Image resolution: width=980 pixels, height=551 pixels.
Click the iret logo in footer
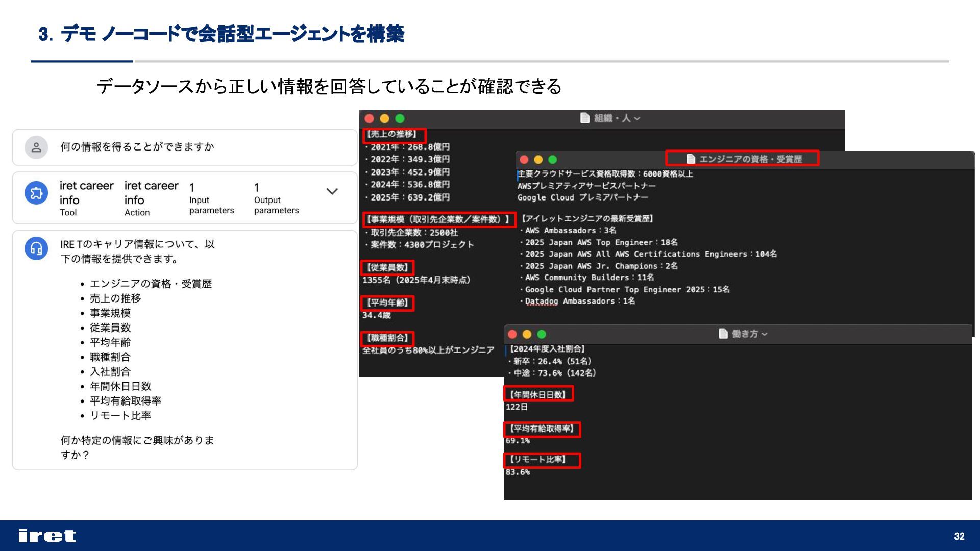click(47, 536)
